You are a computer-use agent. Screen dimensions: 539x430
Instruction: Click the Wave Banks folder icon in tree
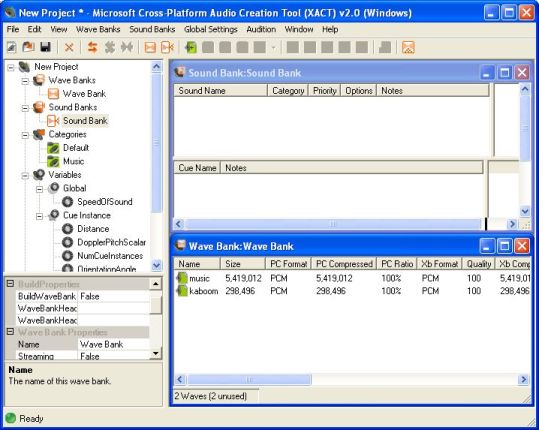click(39, 80)
